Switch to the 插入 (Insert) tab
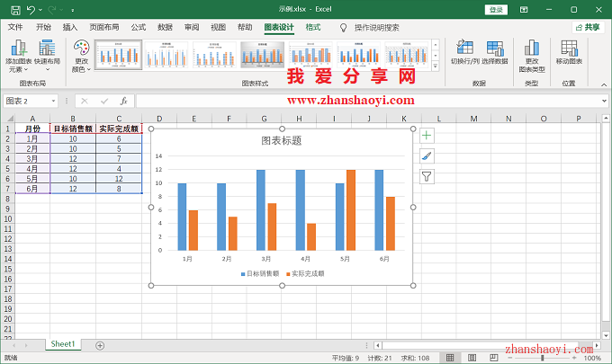The width and height of the screenshot is (612, 364). click(70, 27)
